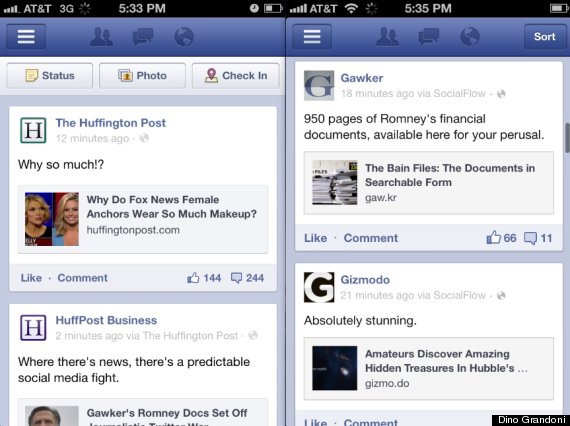Image resolution: width=570 pixels, height=426 pixels.
Task: Open the Sort options button
Action: (545, 36)
